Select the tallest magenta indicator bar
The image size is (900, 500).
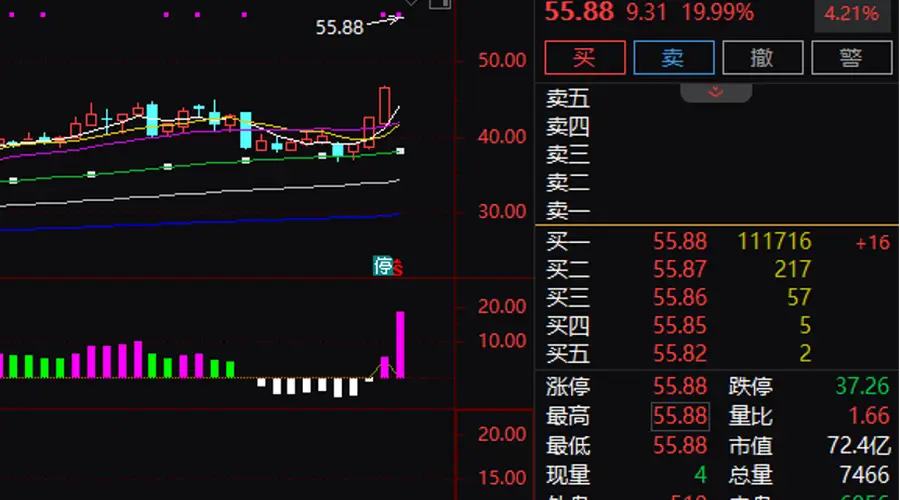(x=400, y=344)
